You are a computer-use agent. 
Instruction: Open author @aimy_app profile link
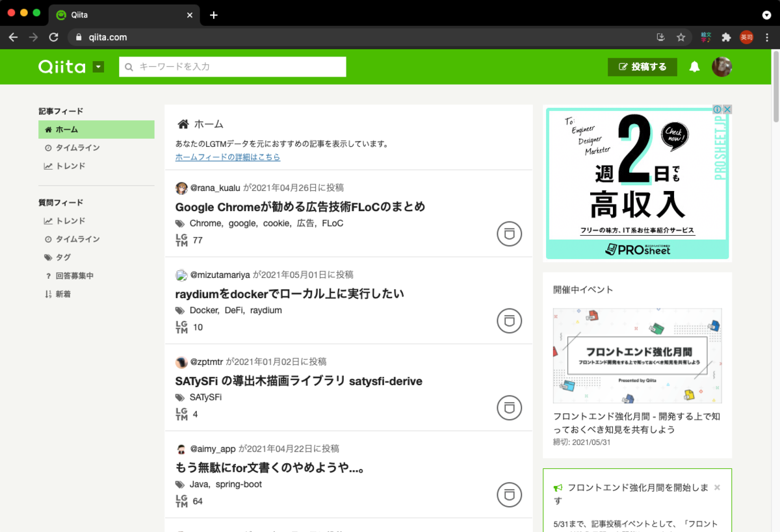[213, 449]
